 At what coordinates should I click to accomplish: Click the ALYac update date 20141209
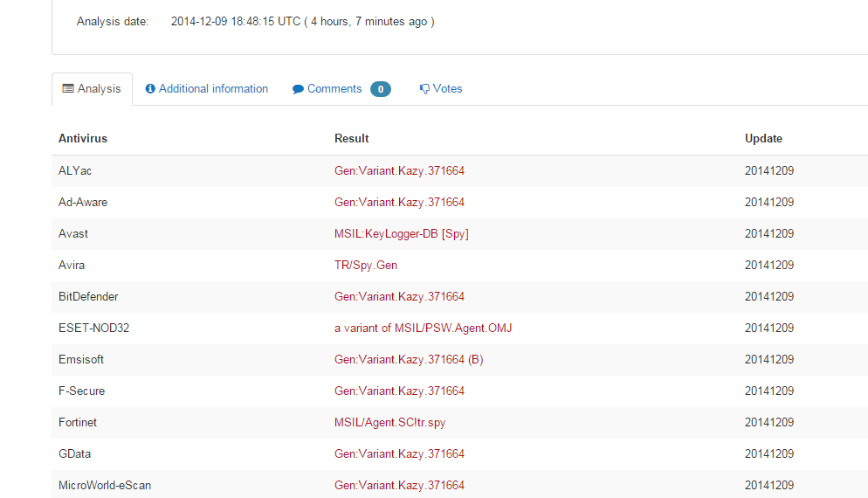pos(769,170)
